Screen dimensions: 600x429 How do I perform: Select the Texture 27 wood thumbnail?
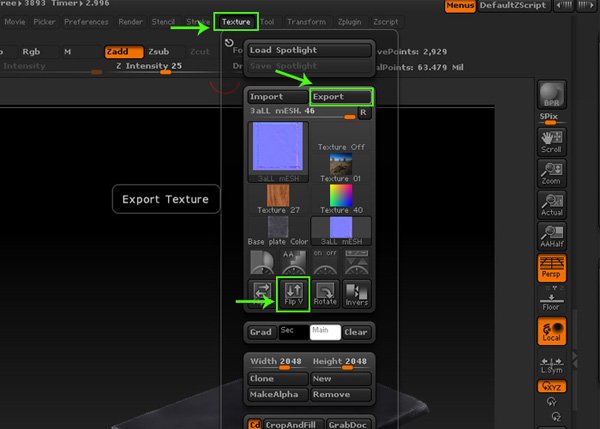[278, 199]
